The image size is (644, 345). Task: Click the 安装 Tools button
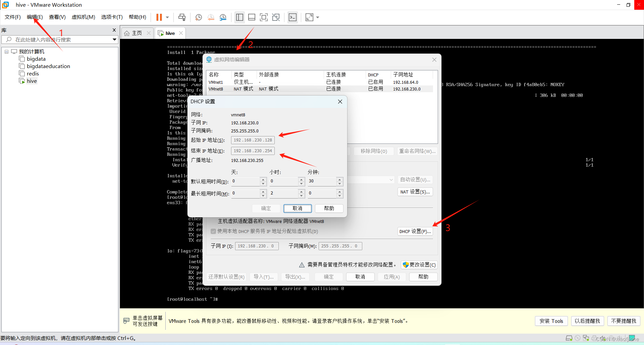[551, 321]
